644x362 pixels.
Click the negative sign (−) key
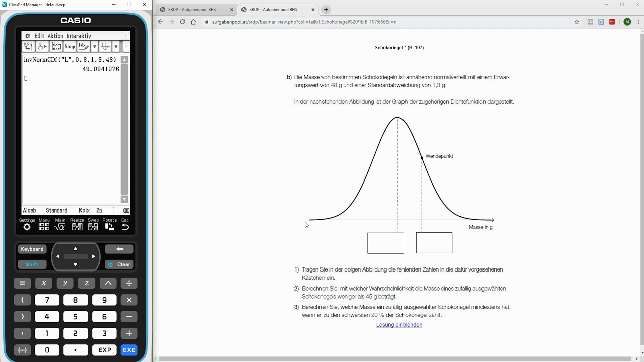tap(22, 350)
